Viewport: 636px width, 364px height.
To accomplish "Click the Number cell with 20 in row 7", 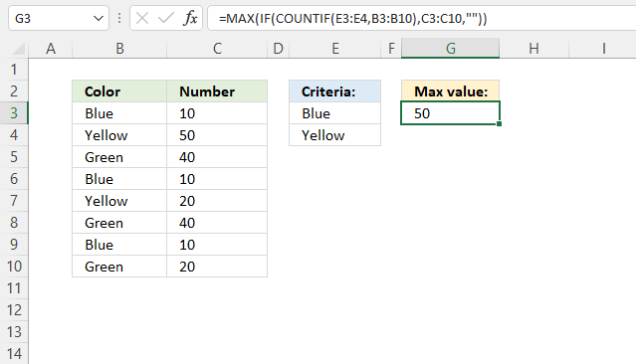I will coord(217,201).
